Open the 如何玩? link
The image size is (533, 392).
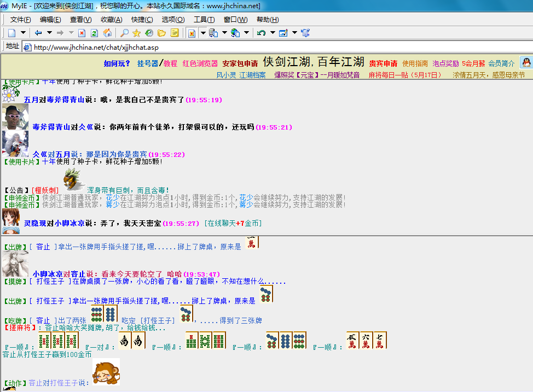coord(117,63)
